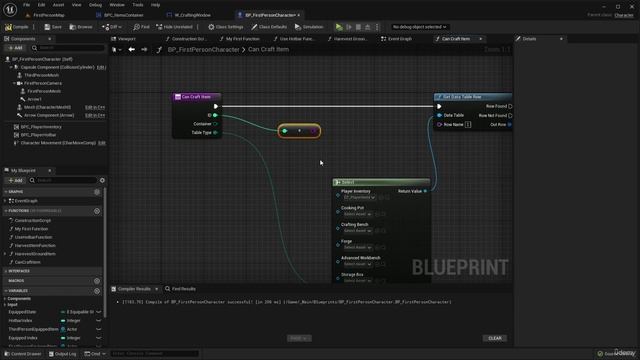Viewport: 640px width, 360px height.
Task: Open the My First Function tab
Action: 242,39
